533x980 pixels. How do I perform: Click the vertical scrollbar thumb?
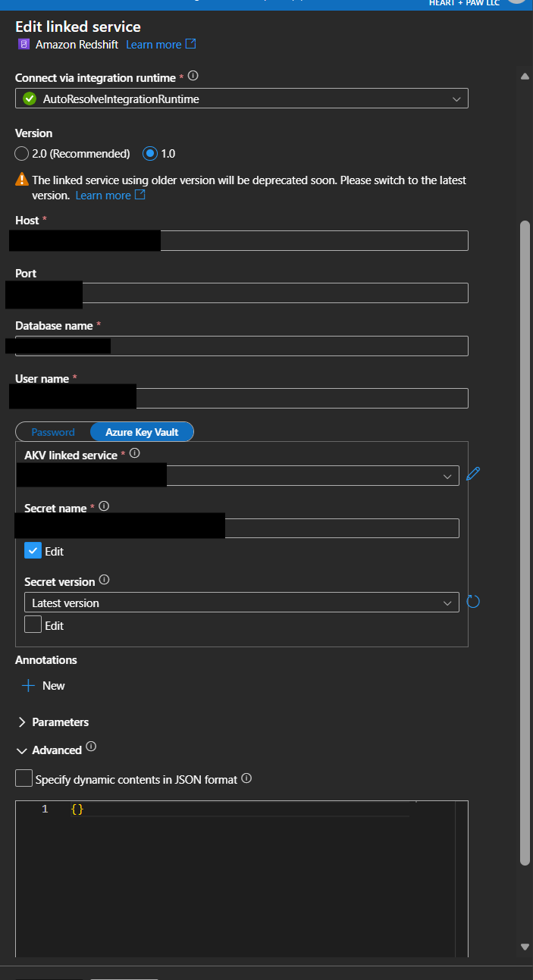(x=525, y=543)
